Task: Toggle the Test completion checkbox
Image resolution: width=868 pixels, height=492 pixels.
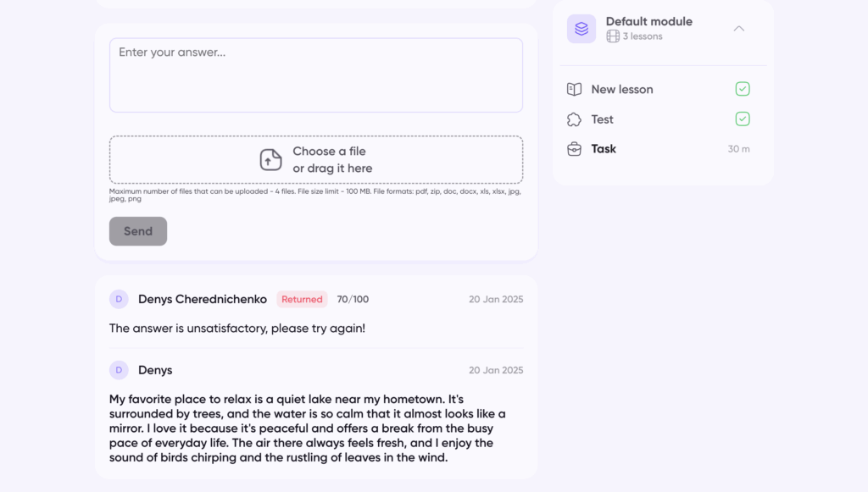Action: pos(743,119)
